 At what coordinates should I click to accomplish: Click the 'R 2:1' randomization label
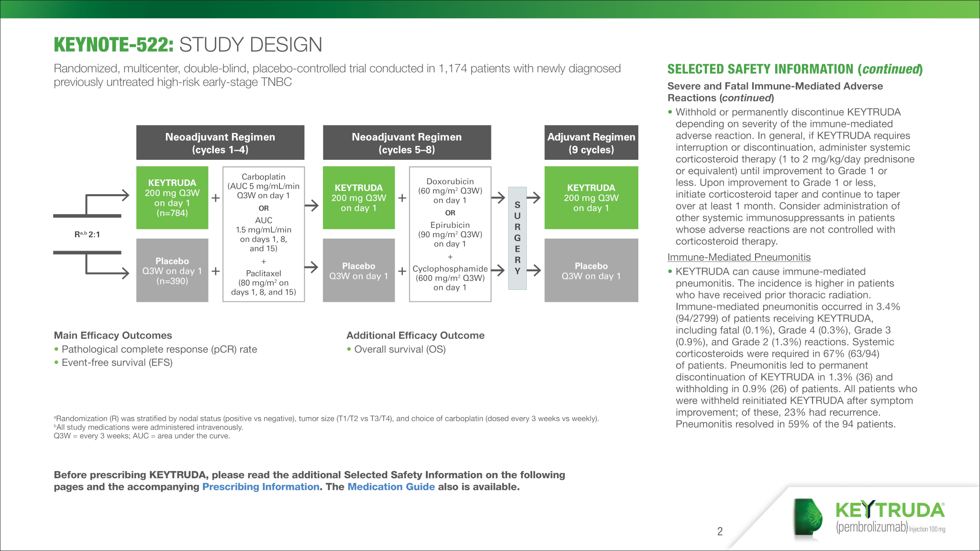(x=87, y=234)
